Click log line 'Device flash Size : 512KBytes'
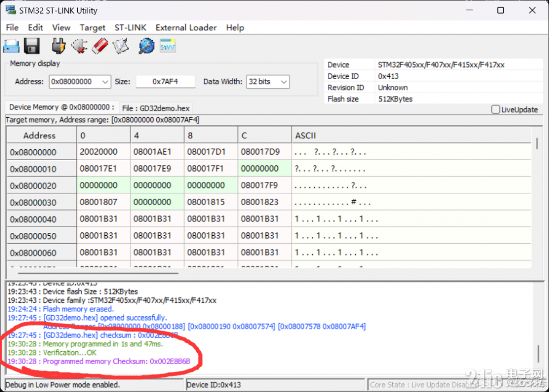 pyautogui.click(x=73, y=292)
